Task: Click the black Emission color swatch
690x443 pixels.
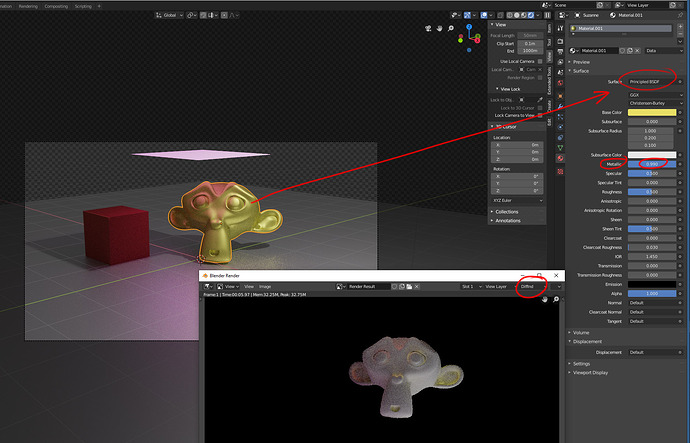Action: click(x=652, y=284)
